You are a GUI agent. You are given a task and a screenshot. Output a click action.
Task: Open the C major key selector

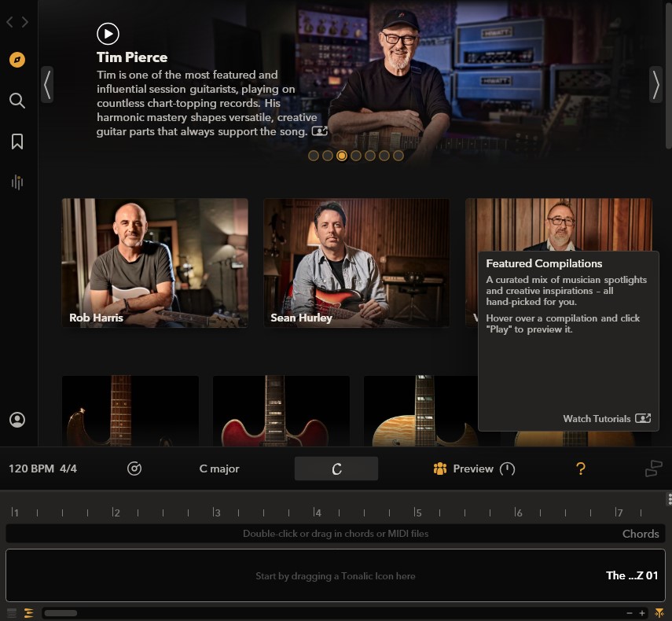coord(219,469)
